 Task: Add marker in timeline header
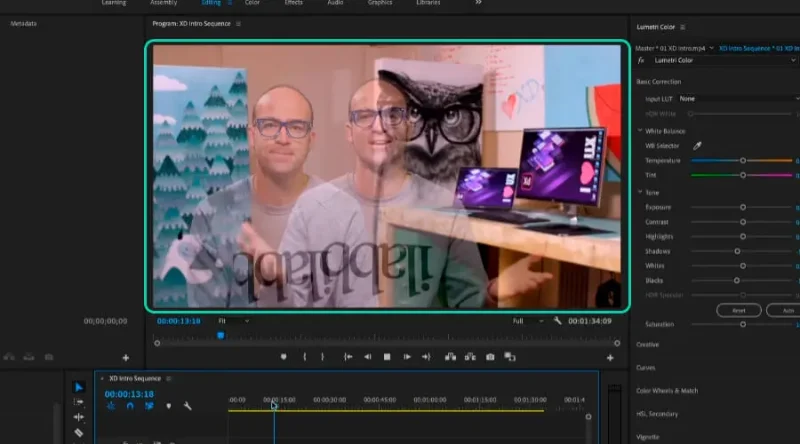[x=168, y=406]
